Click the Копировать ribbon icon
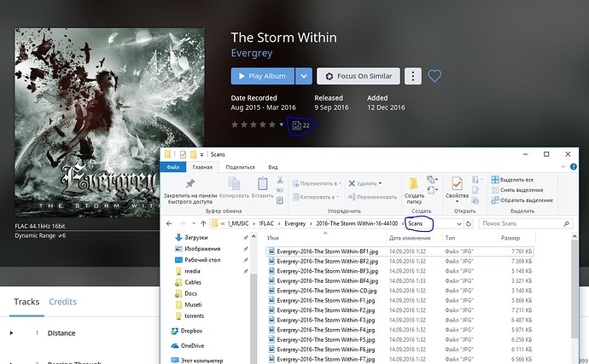Viewport: 589px width, 364px height. pos(234,188)
